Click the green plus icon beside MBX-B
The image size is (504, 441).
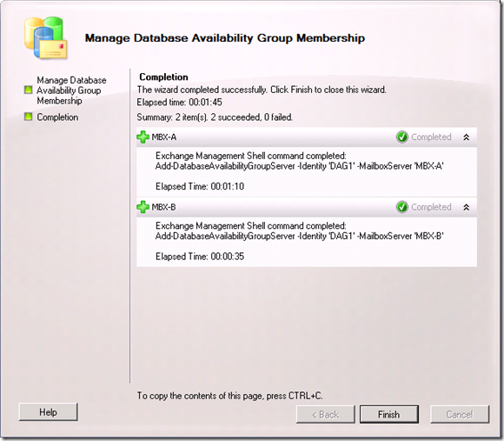pos(143,207)
